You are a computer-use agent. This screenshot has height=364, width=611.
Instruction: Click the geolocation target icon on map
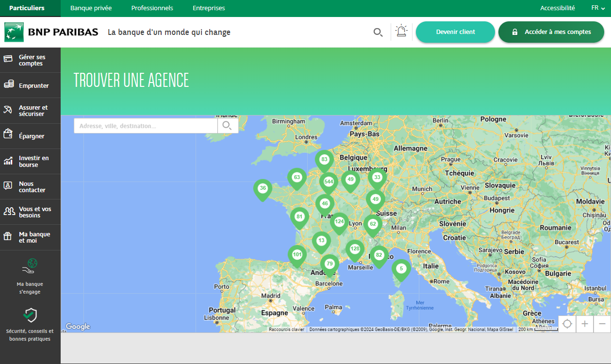[x=567, y=324]
